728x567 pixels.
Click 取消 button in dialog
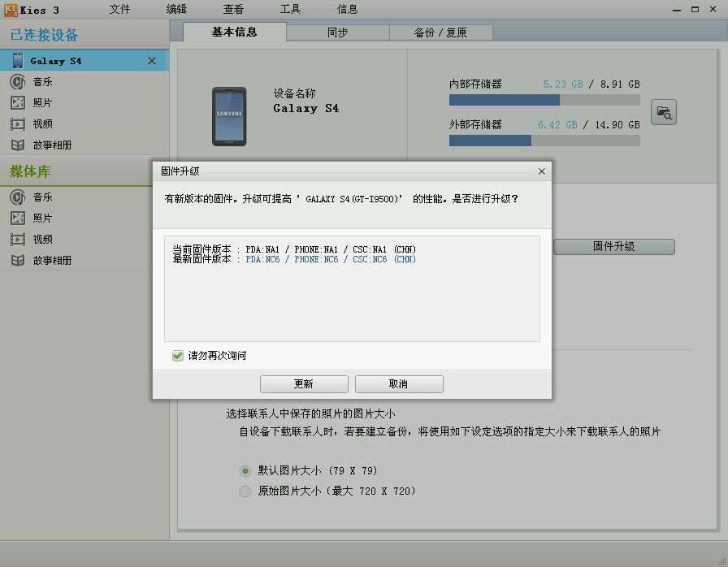coord(399,384)
